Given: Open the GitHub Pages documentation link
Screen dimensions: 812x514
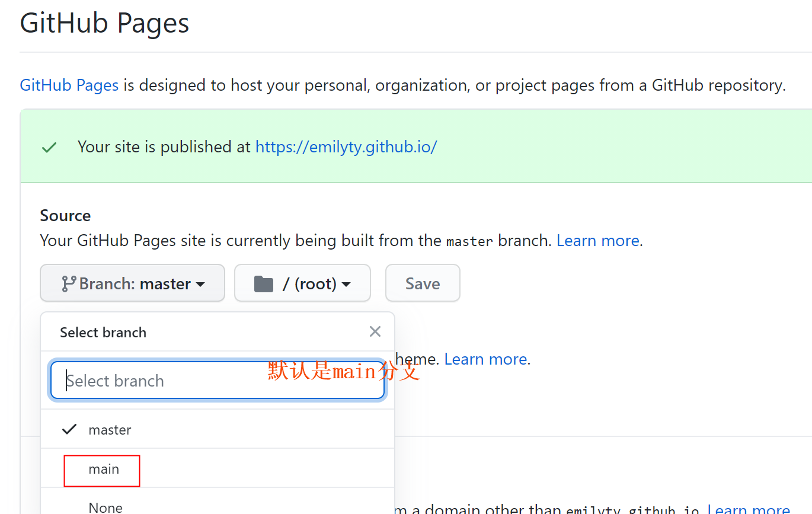Looking at the screenshot, I should pos(69,85).
